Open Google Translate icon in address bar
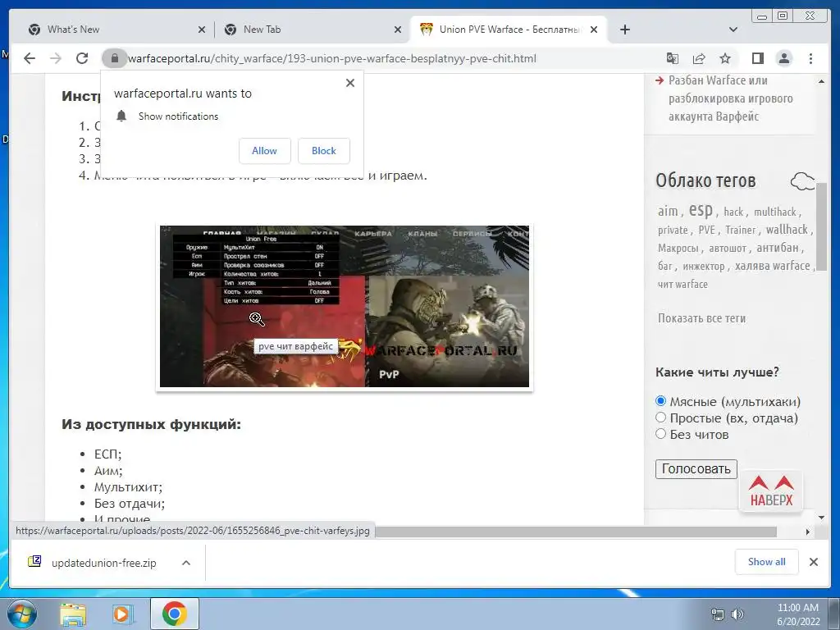The height and width of the screenshot is (630, 840). pyautogui.click(x=673, y=58)
